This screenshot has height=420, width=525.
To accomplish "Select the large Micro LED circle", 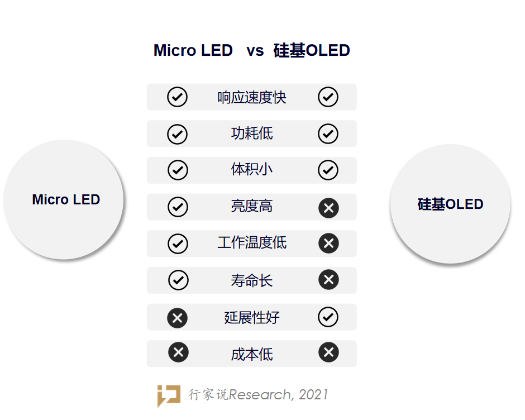I will pyautogui.click(x=64, y=199).
